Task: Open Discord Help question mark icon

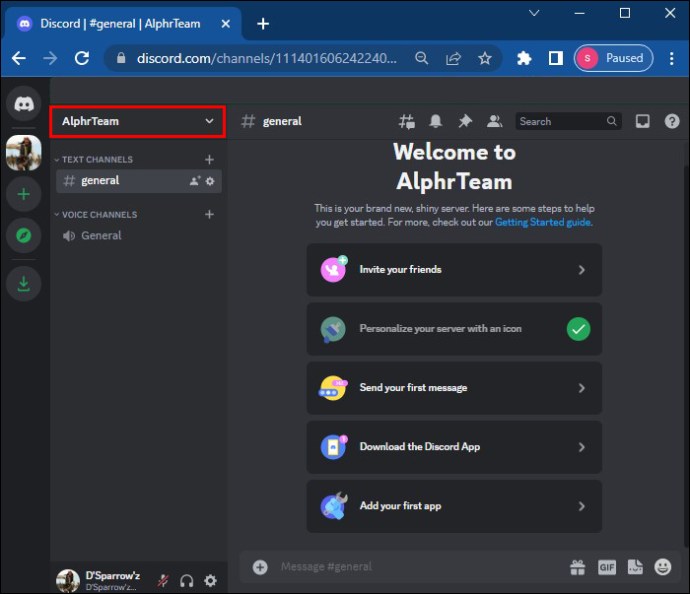Action: (x=672, y=121)
